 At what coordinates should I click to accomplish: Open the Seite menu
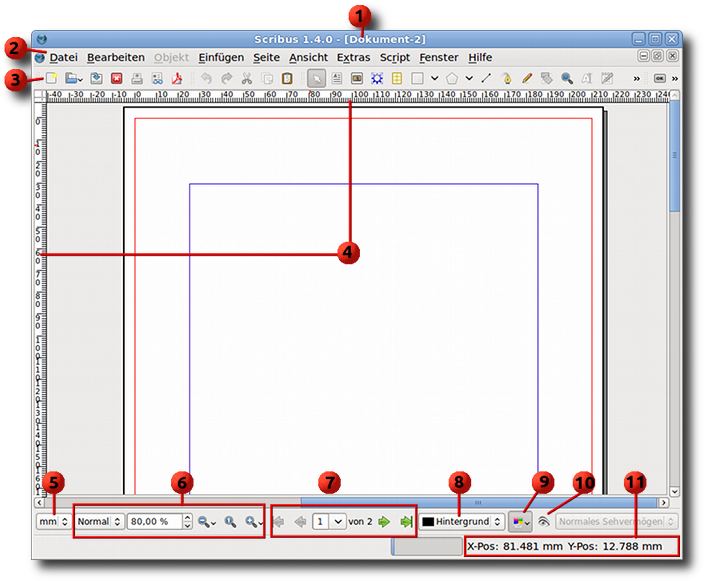tap(266, 57)
